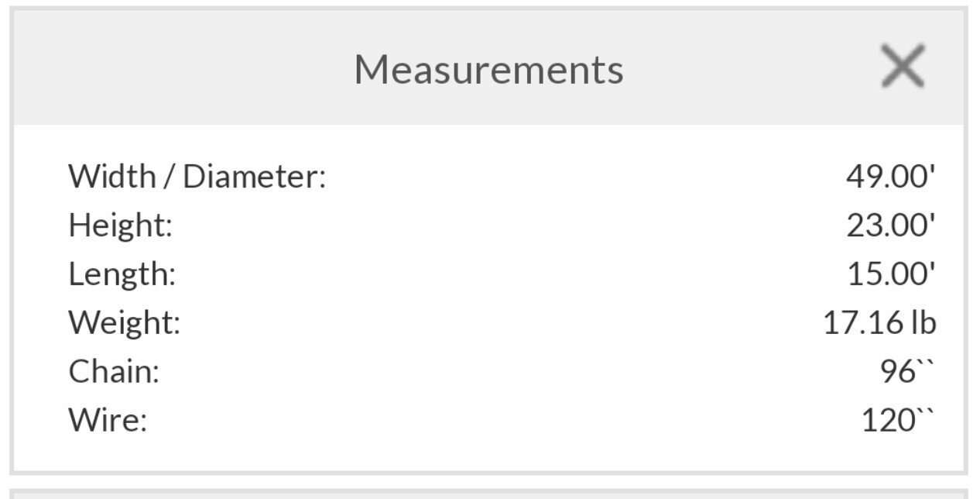
Task: Click the gray header bar left of the title
Action: [178, 68]
